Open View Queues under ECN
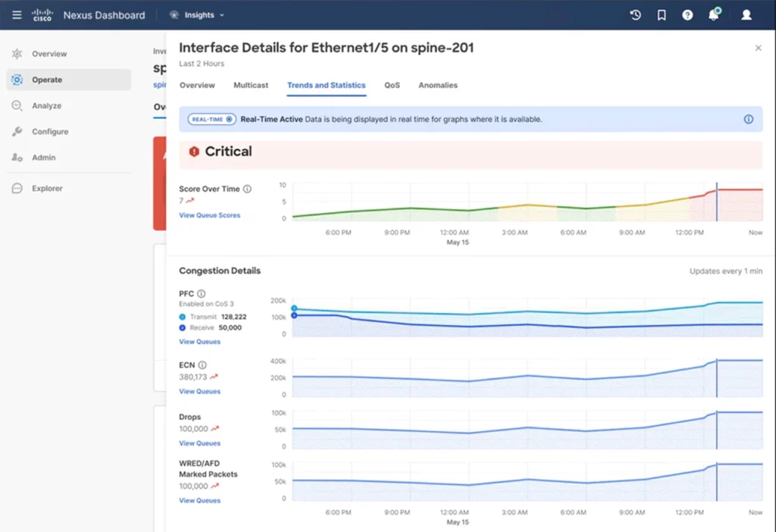776x532 pixels. 199,392
